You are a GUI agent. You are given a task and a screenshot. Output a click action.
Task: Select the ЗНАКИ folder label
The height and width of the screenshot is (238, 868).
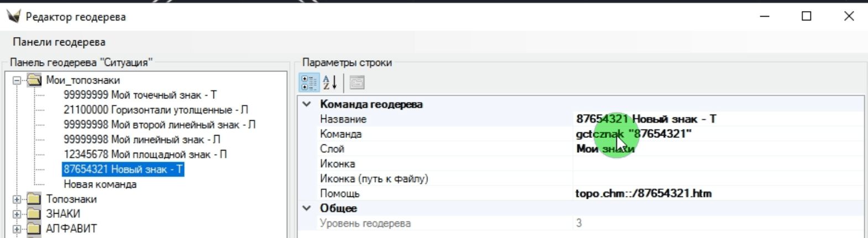tap(63, 214)
